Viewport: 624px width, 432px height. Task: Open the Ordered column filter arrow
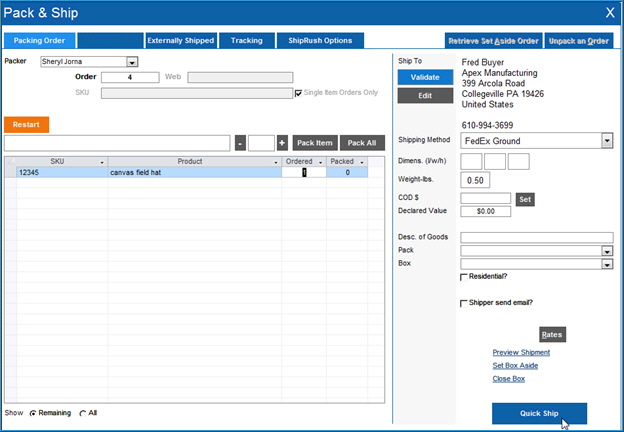[320, 162]
